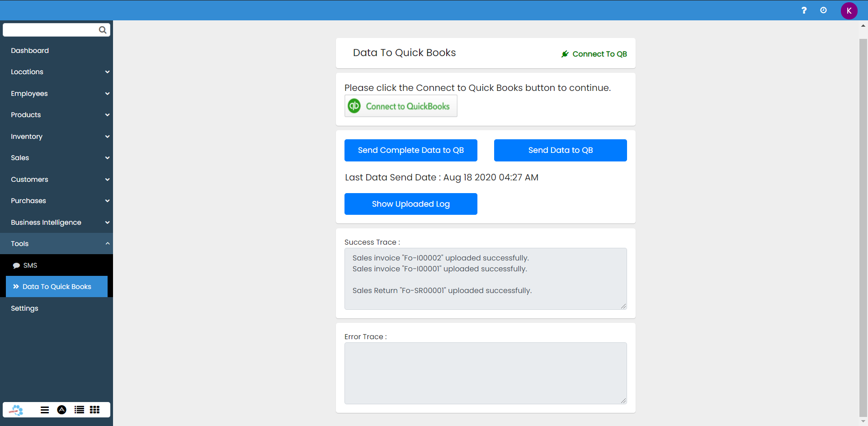Click the green plug Connect To QB link
Viewport: 868px width, 426px height.
pos(594,54)
